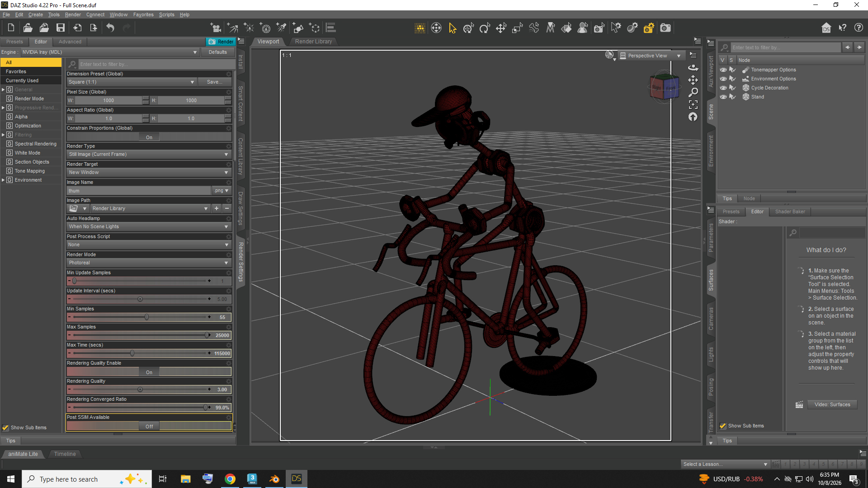This screenshot has width=868, height=488.
Task: Click Frame view icon beside viewport
Action: pos(693,104)
